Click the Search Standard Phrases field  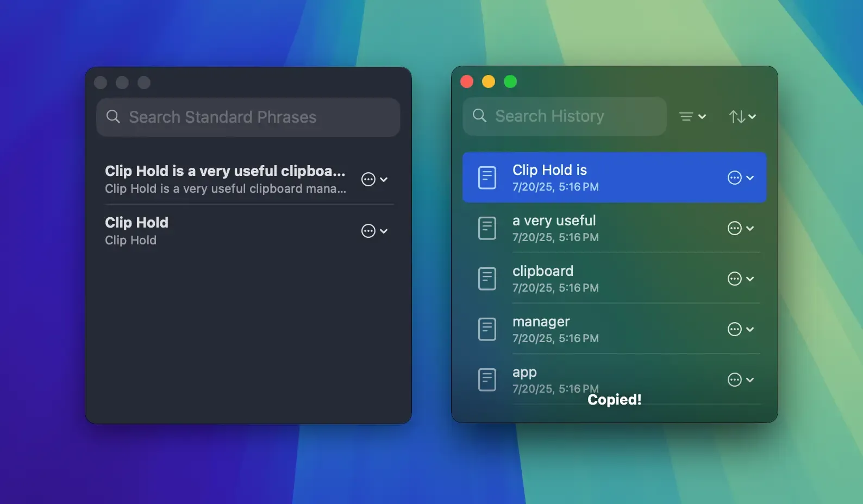click(248, 117)
